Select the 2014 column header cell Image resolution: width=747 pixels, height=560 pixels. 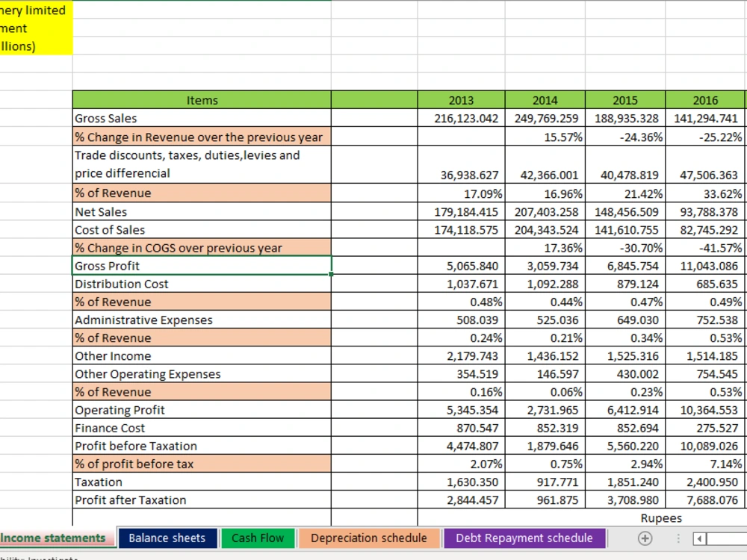click(x=545, y=100)
